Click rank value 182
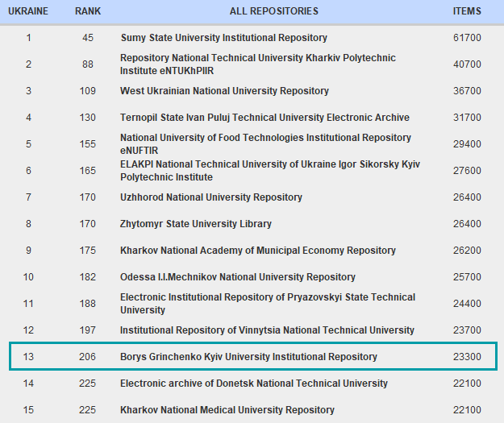 (88, 277)
